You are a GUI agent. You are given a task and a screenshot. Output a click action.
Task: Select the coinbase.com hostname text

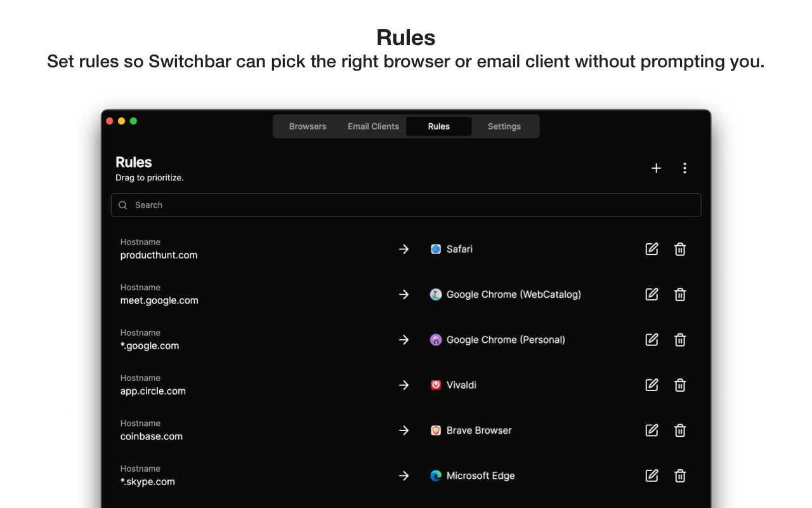(x=152, y=436)
